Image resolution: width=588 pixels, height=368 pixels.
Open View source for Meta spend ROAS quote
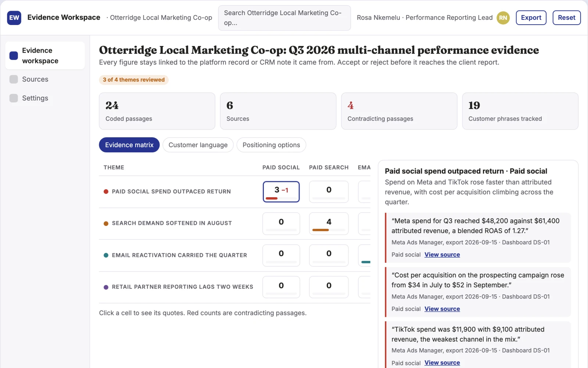442,255
